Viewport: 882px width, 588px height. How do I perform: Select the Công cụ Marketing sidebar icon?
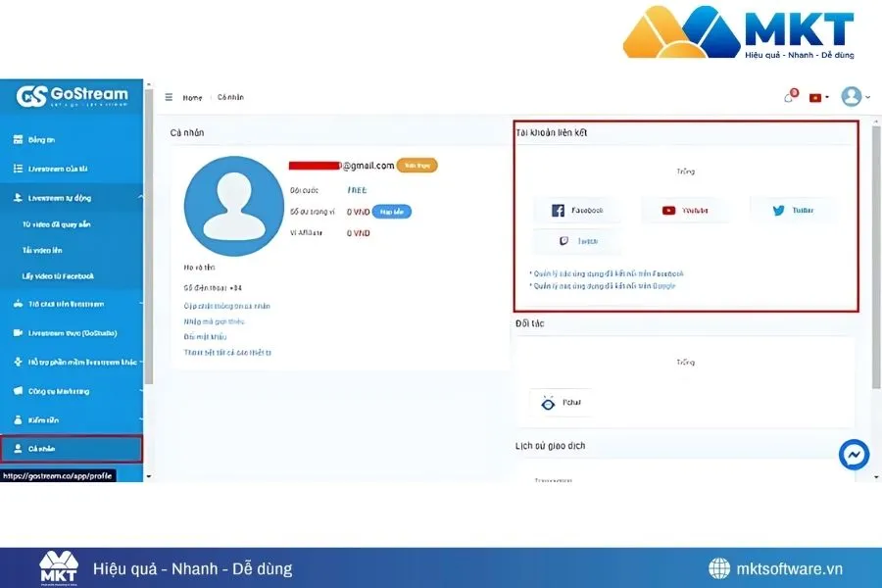click(18, 391)
